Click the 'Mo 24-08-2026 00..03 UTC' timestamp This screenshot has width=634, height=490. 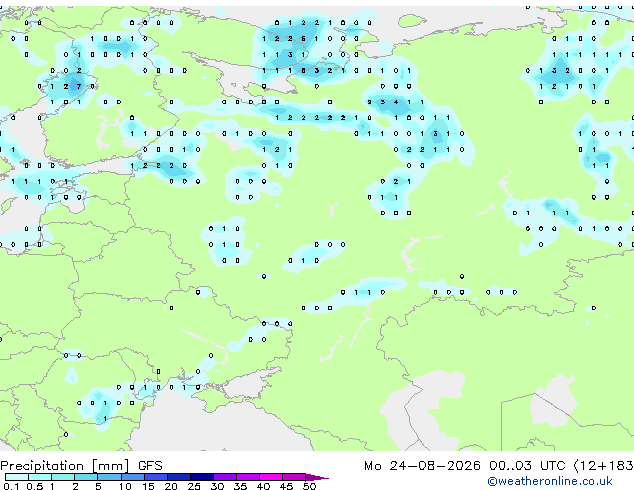pos(464,466)
